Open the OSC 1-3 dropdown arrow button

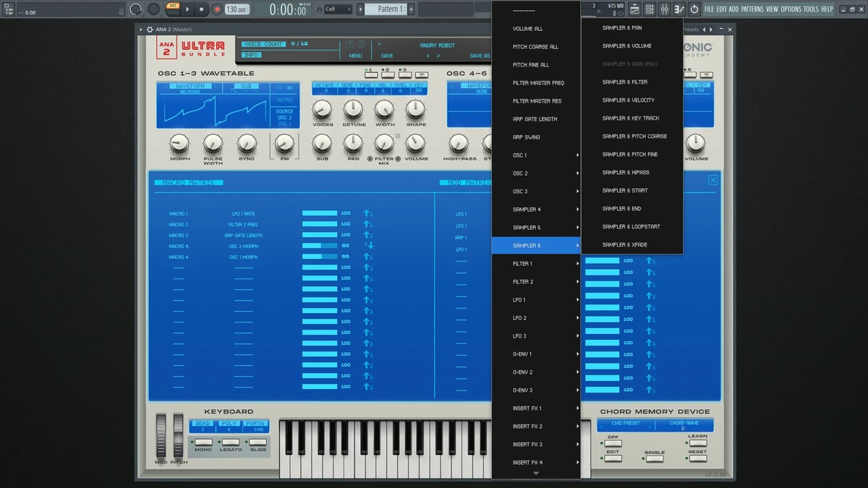pyautogui.click(x=422, y=74)
